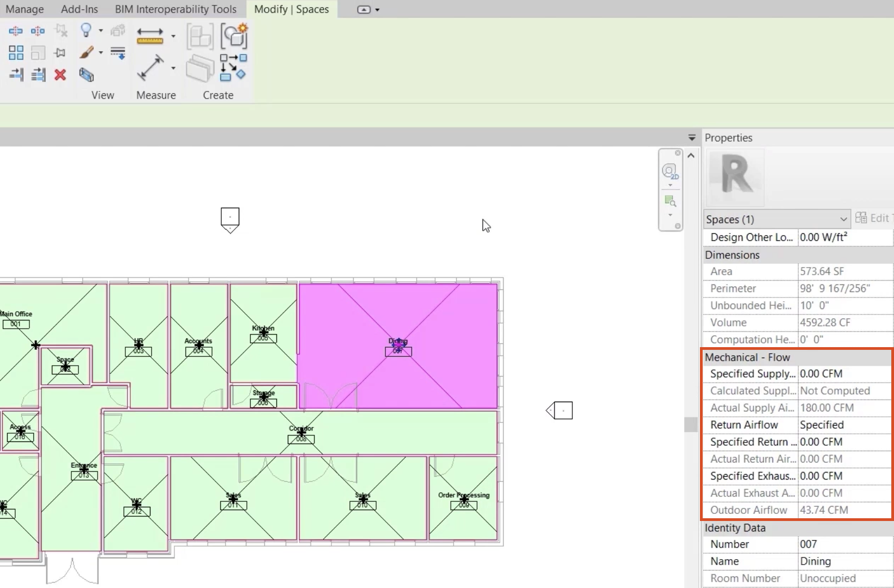Click the Number field showing 007
The height and width of the screenshot is (588, 894).
[x=845, y=544]
